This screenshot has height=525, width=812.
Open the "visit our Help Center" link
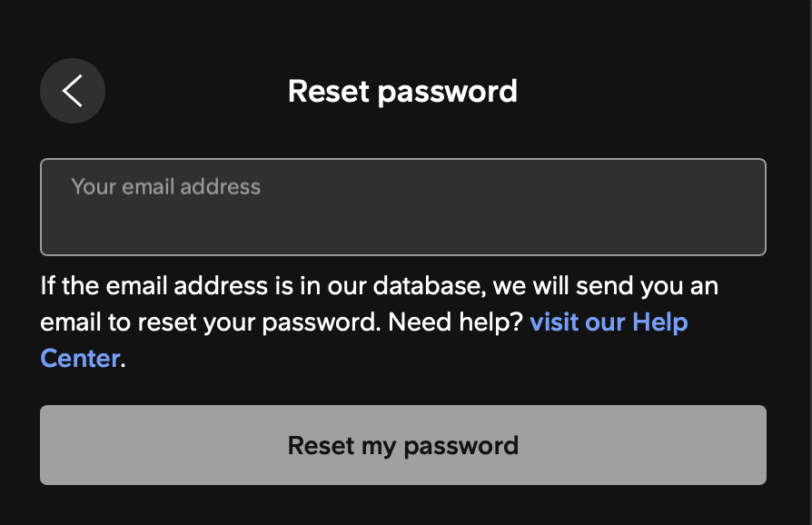point(609,322)
